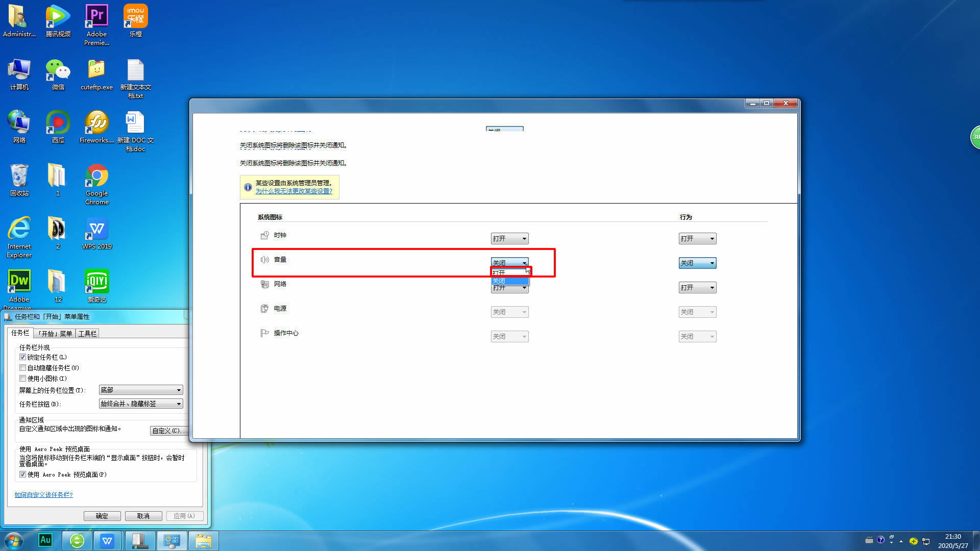Open Adobe Audition from the taskbar

click(45, 540)
